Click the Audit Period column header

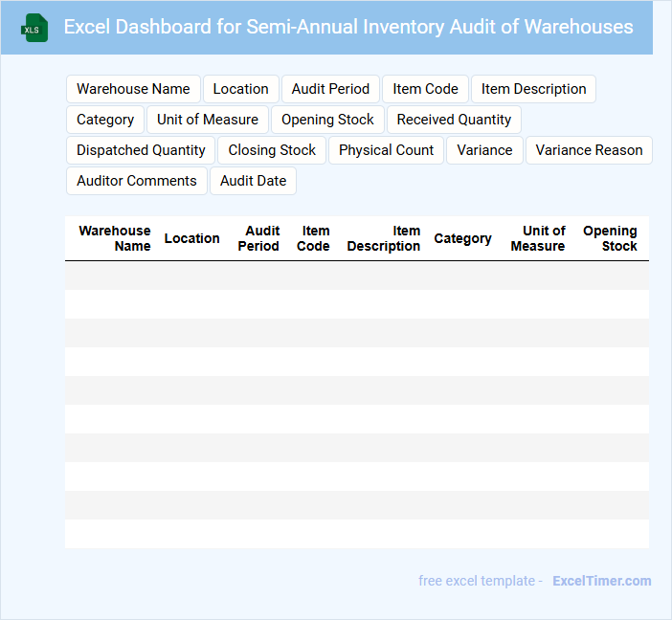coord(258,238)
